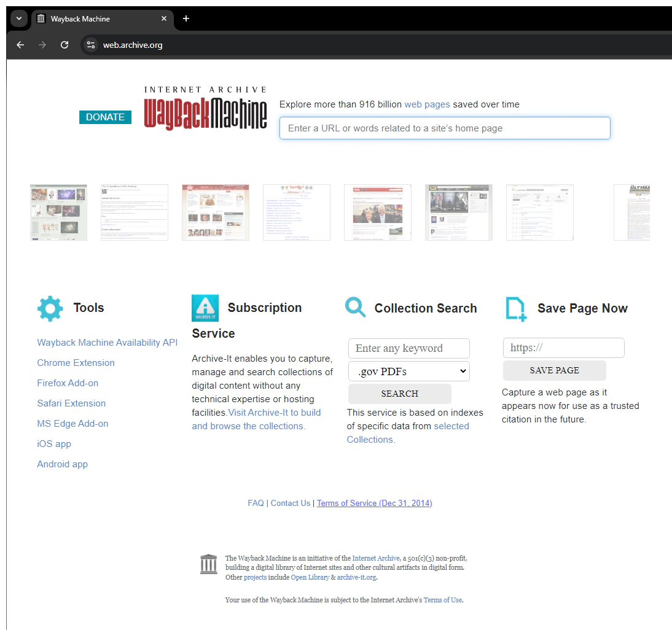Focus the 'Enter any keyword' field
672x630 pixels.
409,348
